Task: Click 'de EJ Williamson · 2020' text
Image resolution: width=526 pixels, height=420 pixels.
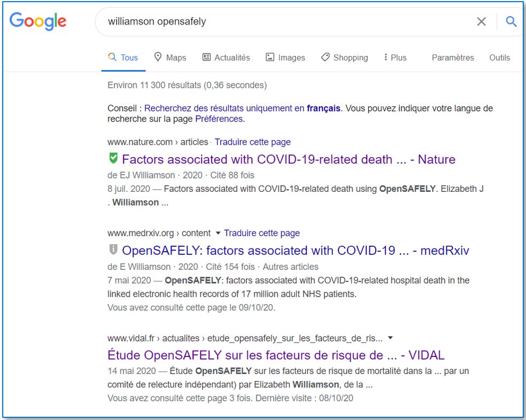Action: [x=155, y=175]
